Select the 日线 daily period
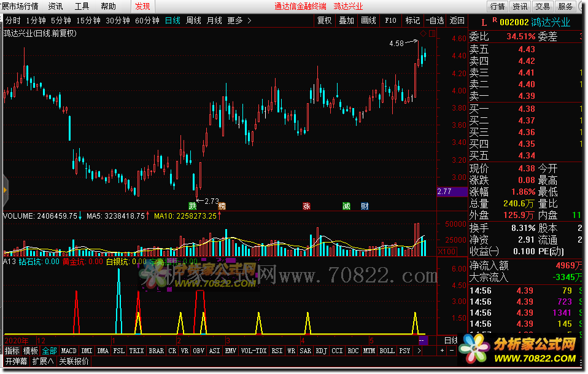Image resolution: width=588 pixels, height=374 pixels. click(x=172, y=21)
